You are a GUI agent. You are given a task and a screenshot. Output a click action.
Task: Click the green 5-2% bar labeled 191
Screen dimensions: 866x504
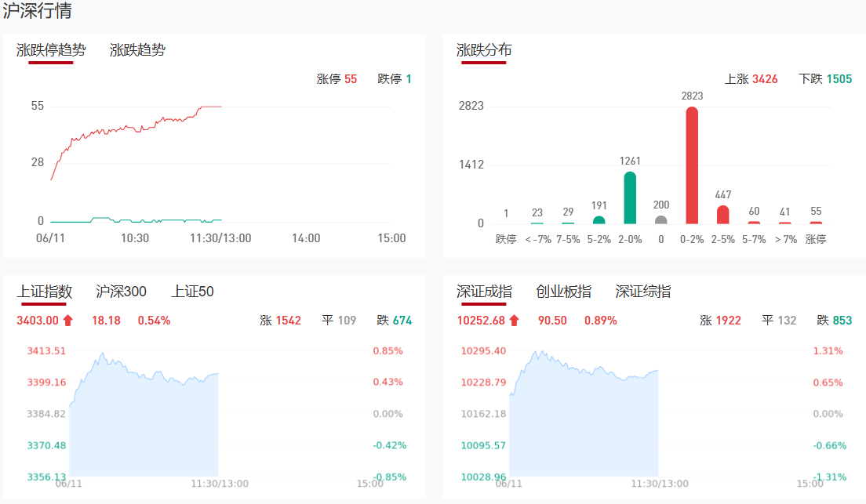[599, 219]
